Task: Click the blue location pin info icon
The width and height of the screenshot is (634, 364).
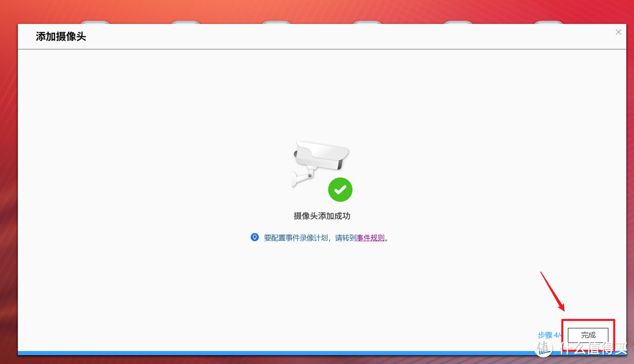Action: tap(254, 237)
